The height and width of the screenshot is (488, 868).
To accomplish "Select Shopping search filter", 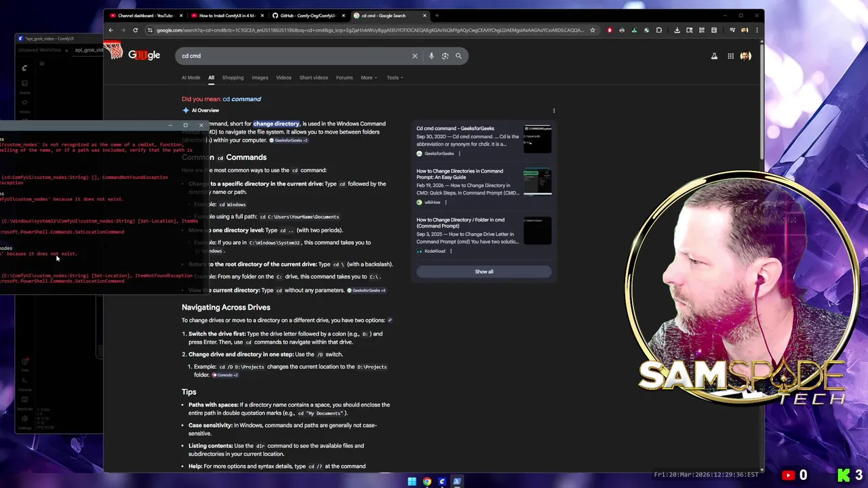I will tap(233, 77).
